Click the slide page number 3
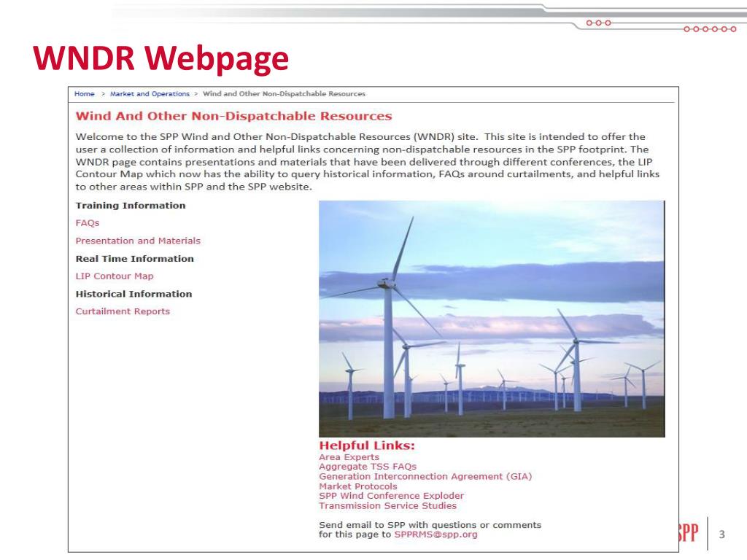The height and width of the screenshot is (560, 747). (x=721, y=534)
